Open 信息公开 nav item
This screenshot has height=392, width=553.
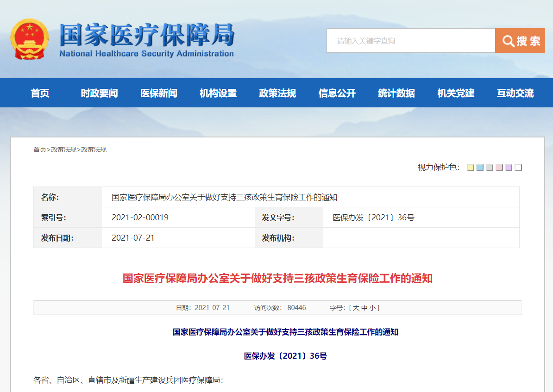pos(337,93)
